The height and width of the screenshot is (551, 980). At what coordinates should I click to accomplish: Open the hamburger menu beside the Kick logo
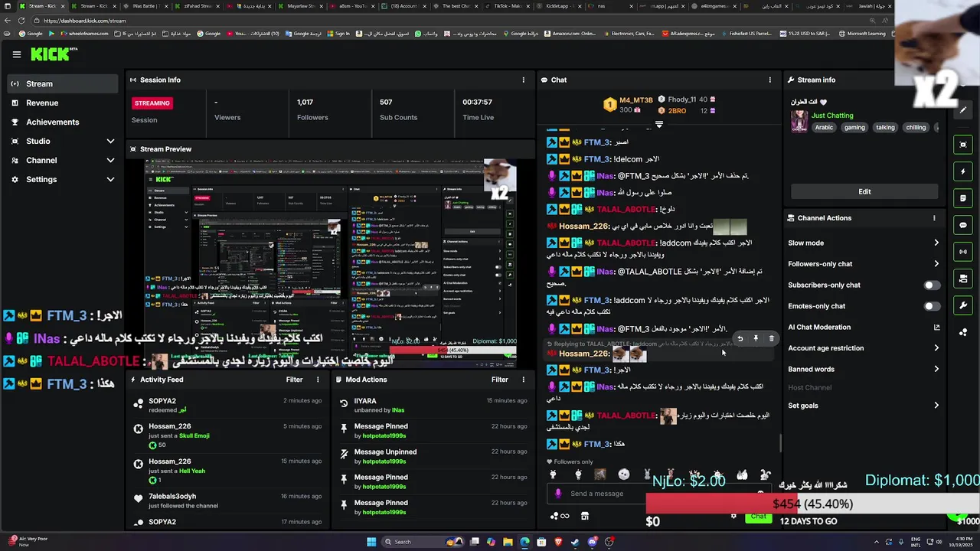coord(17,54)
